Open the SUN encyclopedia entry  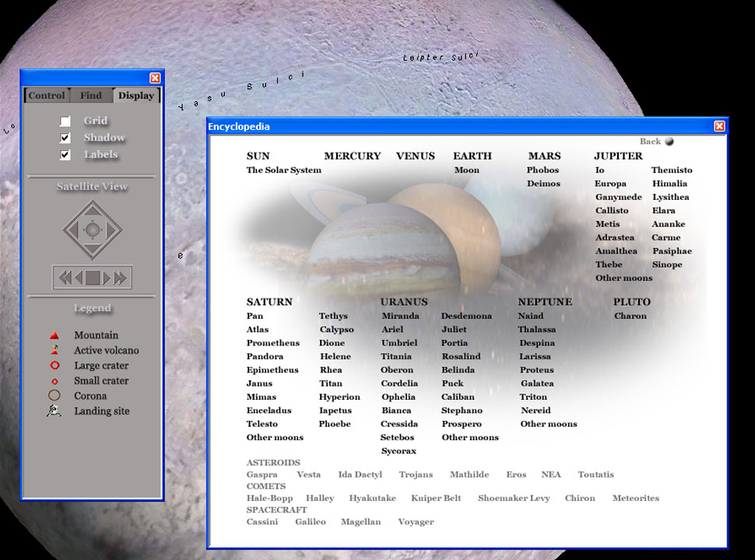(x=258, y=156)
